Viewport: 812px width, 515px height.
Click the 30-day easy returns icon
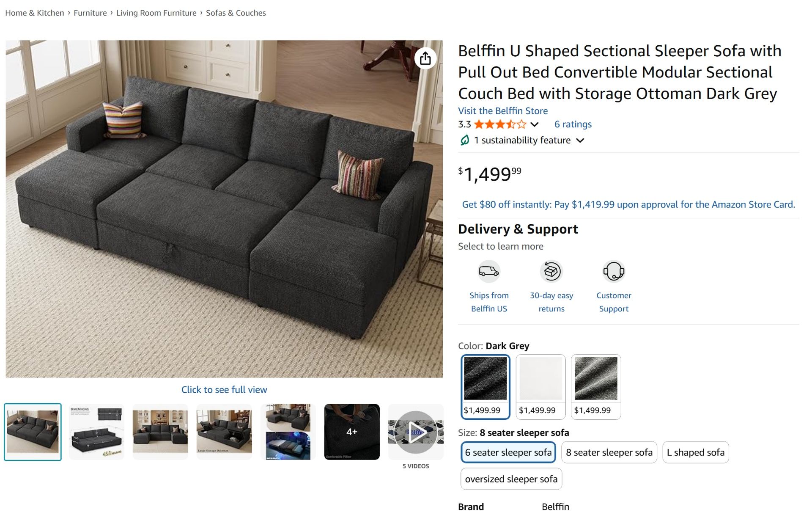tap(551, 271)
